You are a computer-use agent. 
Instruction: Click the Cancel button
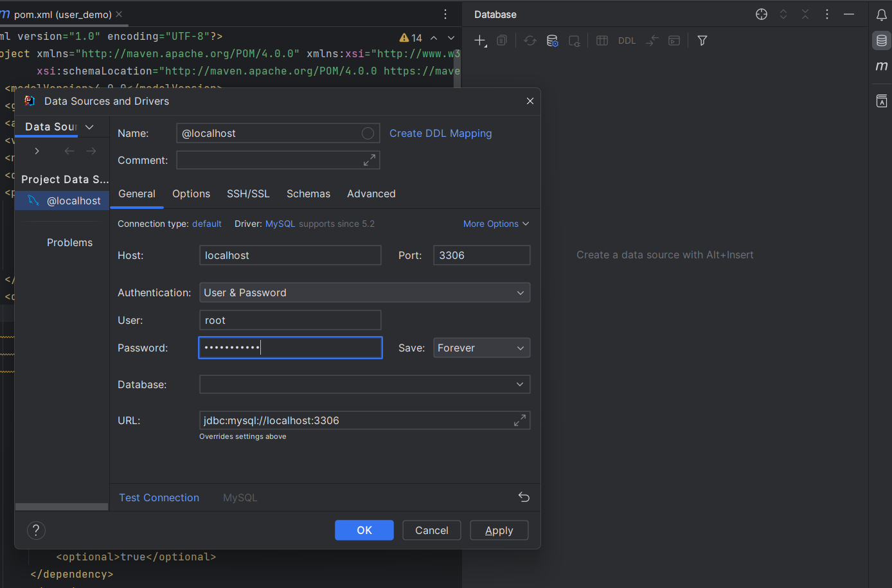click(x=432, y=530)
